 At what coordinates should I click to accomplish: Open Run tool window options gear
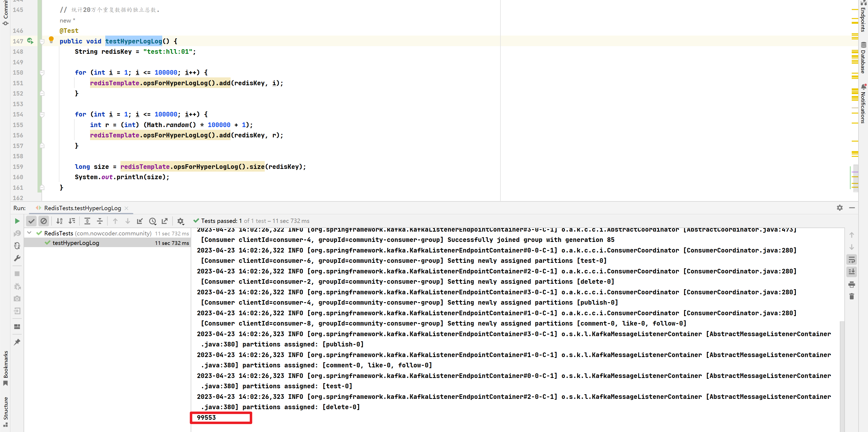[839, 208]
